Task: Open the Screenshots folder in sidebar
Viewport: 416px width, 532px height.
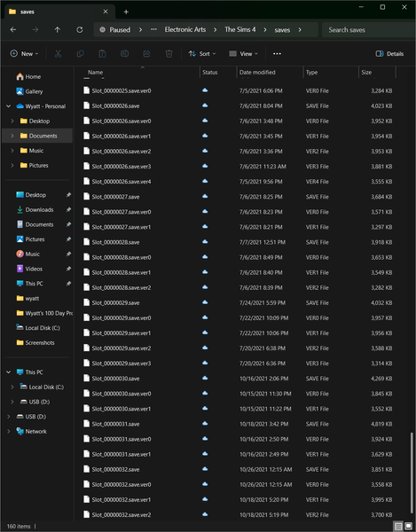Action: [35, 342]
